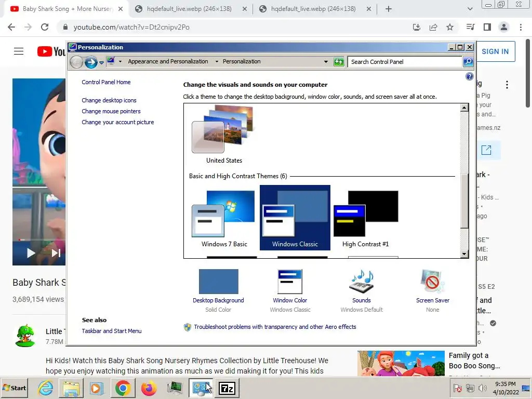Open Windows Explorer from the taskbar
The height and width of the screenshot is (399, 532).
(x=71, y=388)
